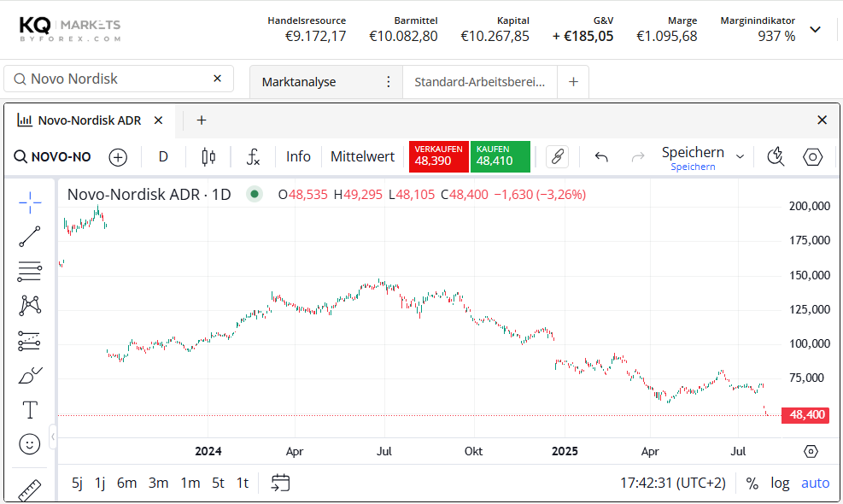The height and width of the screenshot is (504, 843).
Task: Open the indicators fx menu
Action: pyautogui.click(x=253, y=157)
